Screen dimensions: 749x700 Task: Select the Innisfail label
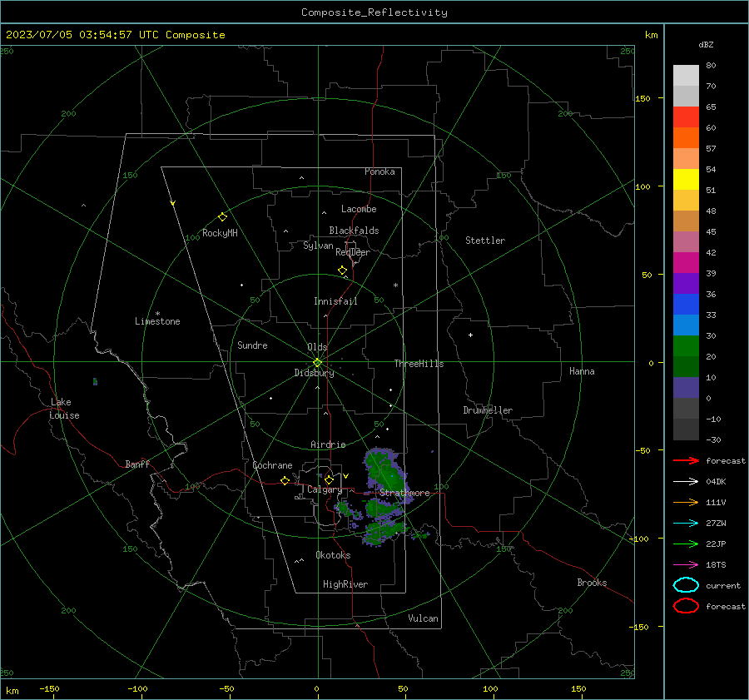point(335,301)
